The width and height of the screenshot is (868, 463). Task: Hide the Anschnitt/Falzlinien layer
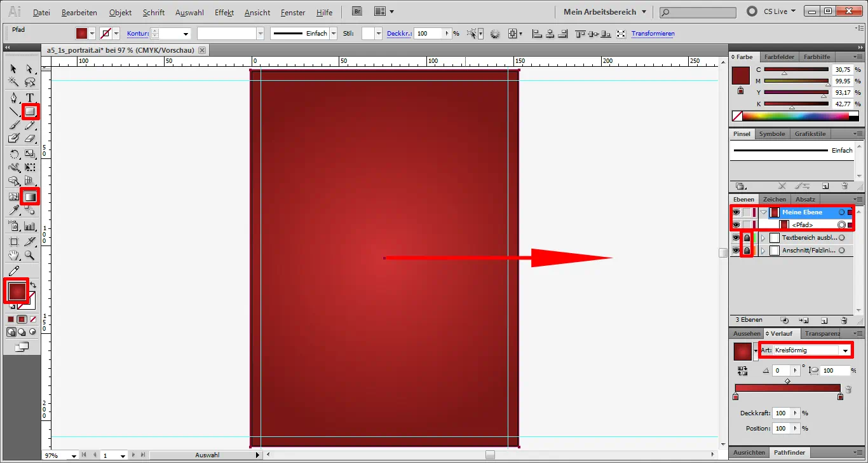[735, 250]
